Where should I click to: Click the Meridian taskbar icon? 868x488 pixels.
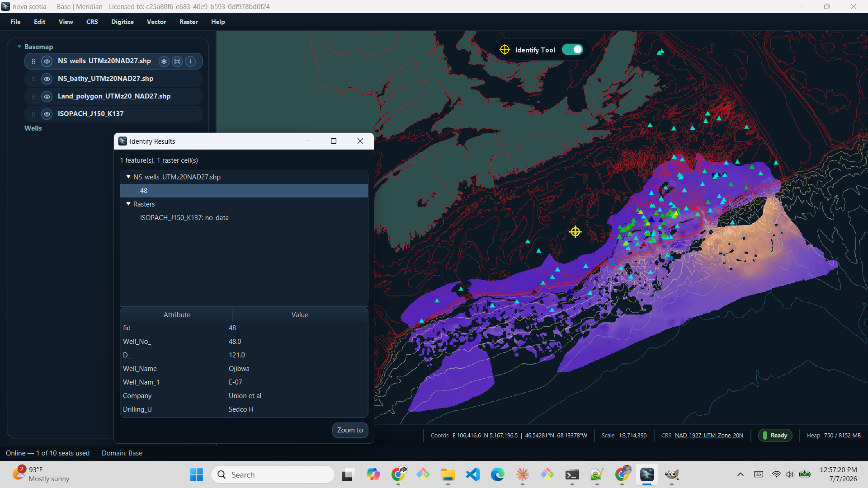click(x=647, y=474)
